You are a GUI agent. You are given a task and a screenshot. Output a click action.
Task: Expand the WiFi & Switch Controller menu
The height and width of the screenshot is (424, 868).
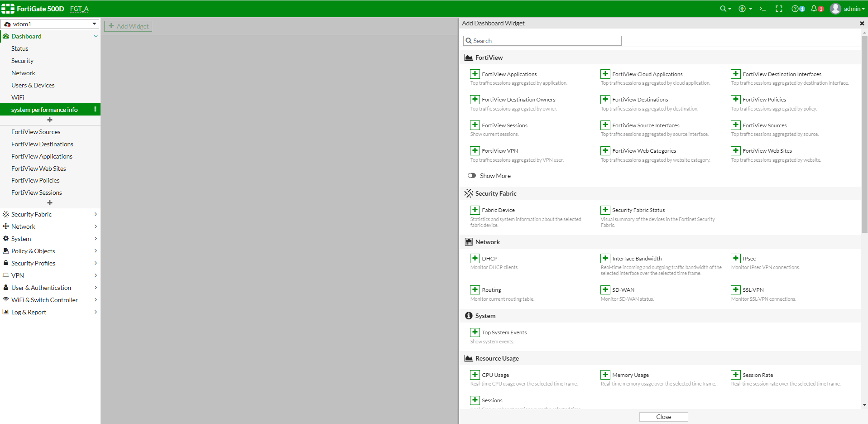50,300
